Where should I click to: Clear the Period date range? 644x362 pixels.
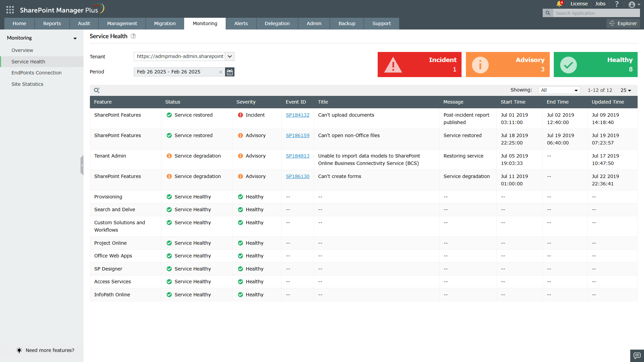point(220,72)
